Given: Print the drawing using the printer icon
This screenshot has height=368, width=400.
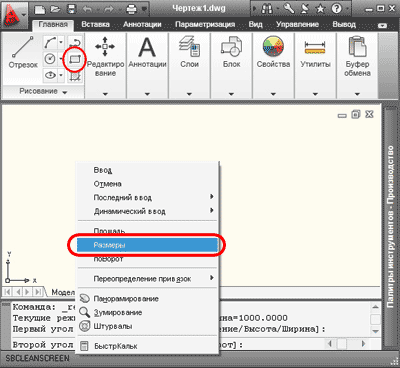Looking at the screenshot, I should tap(132, 9).
